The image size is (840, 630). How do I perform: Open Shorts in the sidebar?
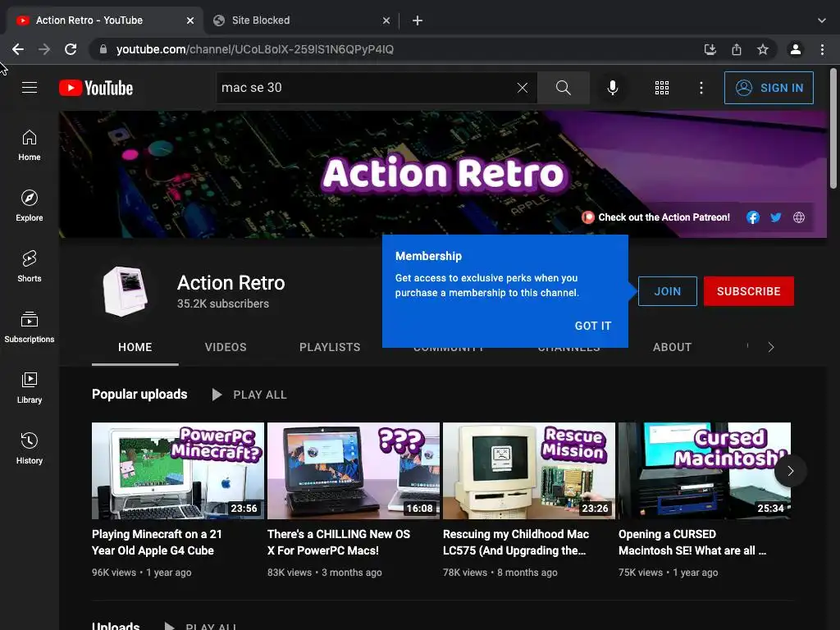[30, 267]
